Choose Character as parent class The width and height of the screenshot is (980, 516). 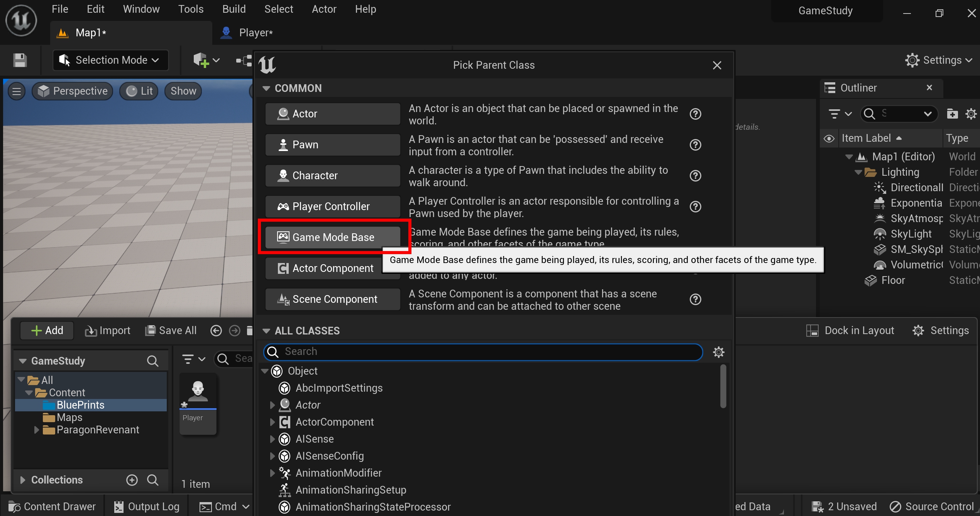[x=333, y=176]
